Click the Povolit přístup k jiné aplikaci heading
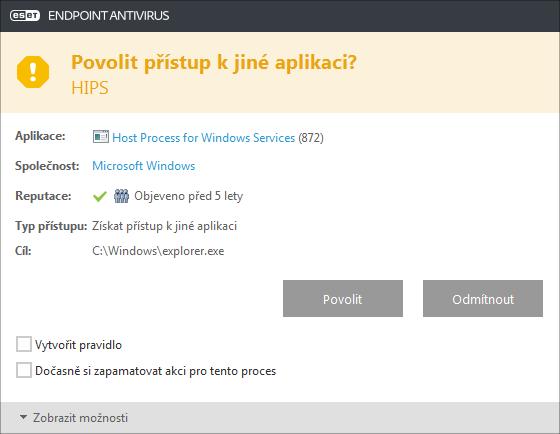560x434 pixels. (x=214, y=64)
